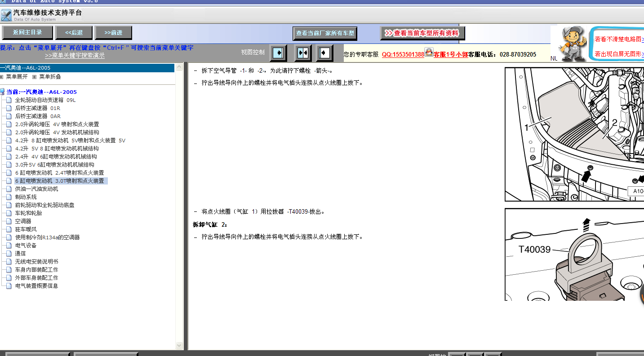644x356 pixels.
Task: Open the 若看不清楚电路图 help link
Action: point(619,39)
